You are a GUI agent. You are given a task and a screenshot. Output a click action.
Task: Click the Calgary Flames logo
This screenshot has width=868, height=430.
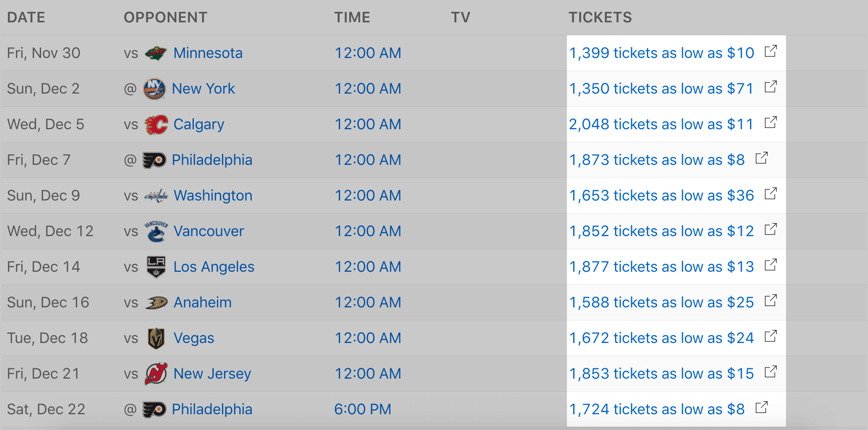coord(156,124)
